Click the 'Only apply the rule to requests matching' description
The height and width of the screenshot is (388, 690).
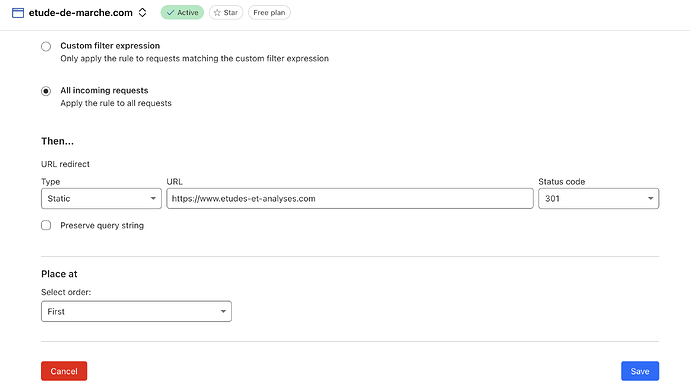click(195, 59)
